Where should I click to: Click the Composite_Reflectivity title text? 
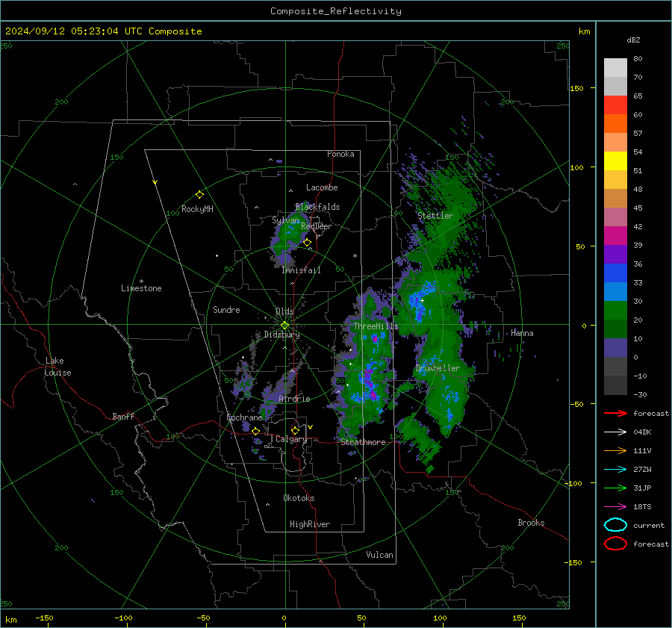(336, 11)
